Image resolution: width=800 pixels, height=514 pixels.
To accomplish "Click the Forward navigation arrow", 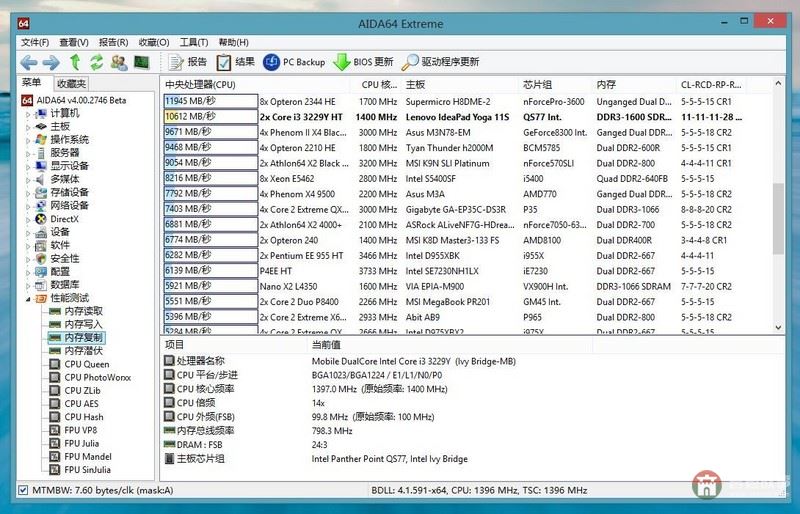I will coord(51,62).
